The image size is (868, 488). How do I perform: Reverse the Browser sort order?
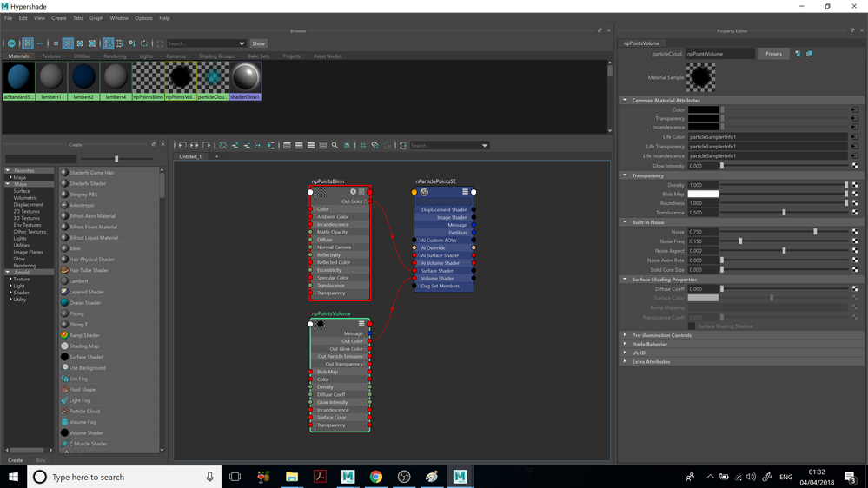click(144, 43)
